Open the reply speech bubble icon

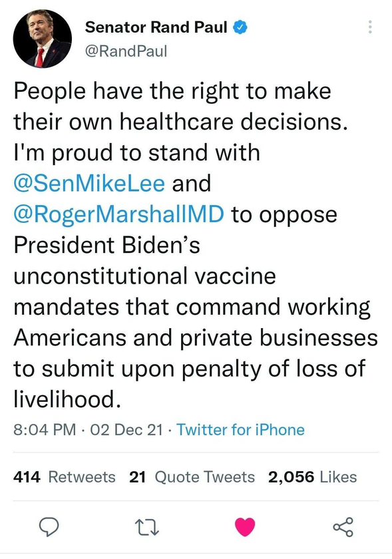click(x=49, y=527)
